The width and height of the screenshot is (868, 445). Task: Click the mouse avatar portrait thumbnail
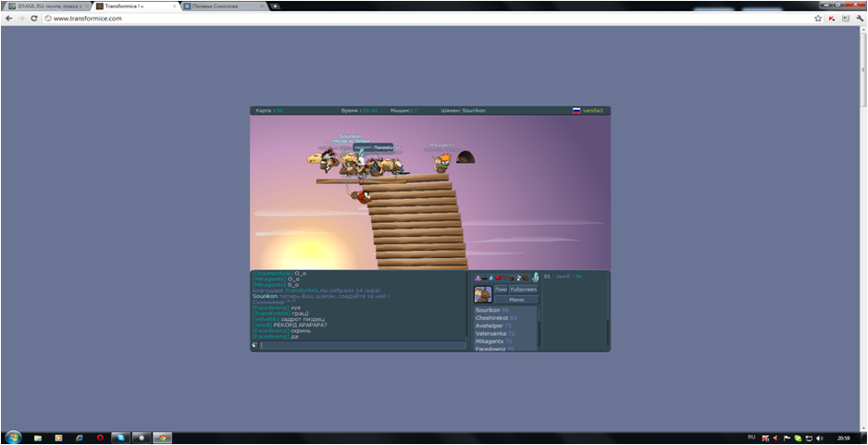pos(483,294)
